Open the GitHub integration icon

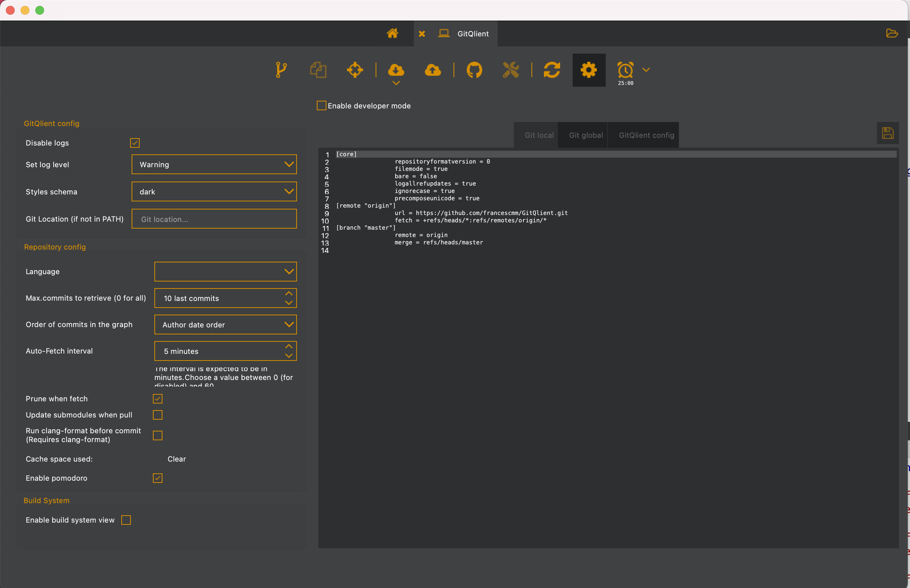474,70
